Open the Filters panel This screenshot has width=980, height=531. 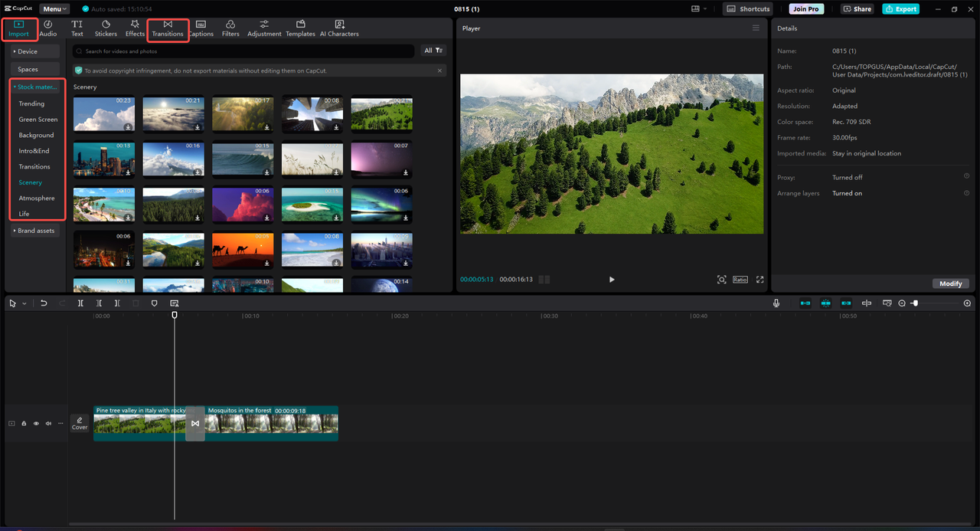(230, 29)
